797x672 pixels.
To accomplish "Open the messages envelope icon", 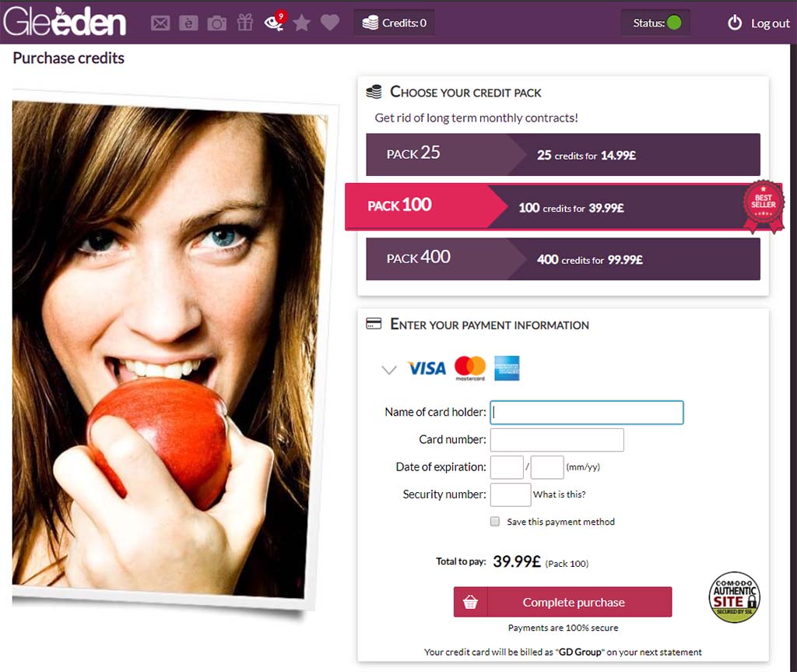I will click(x=160, y=23).
